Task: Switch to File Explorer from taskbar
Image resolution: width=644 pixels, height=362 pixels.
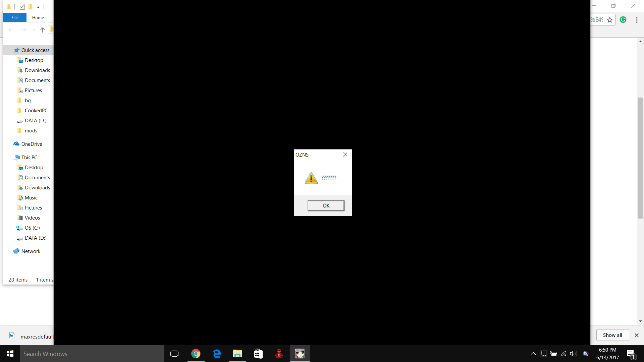Action: 237,354
